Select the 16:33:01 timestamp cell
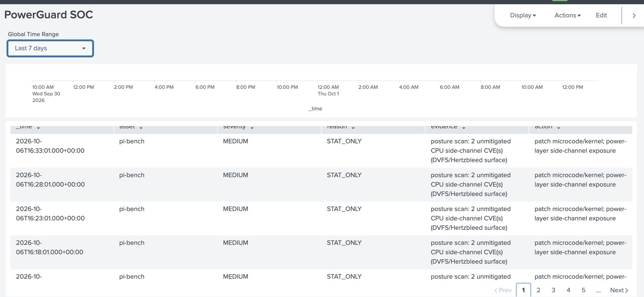The height and width of the screenshot is (297, 644). click(50, 146)
